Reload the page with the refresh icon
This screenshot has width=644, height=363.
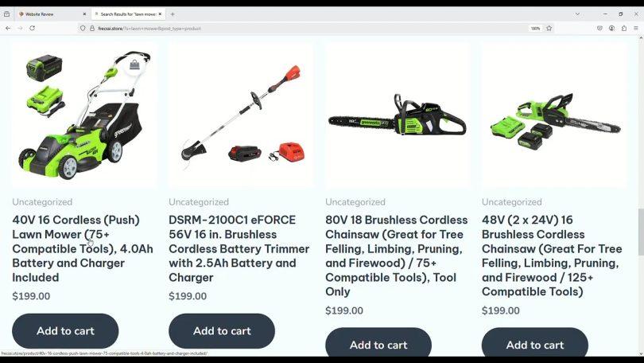32,29
